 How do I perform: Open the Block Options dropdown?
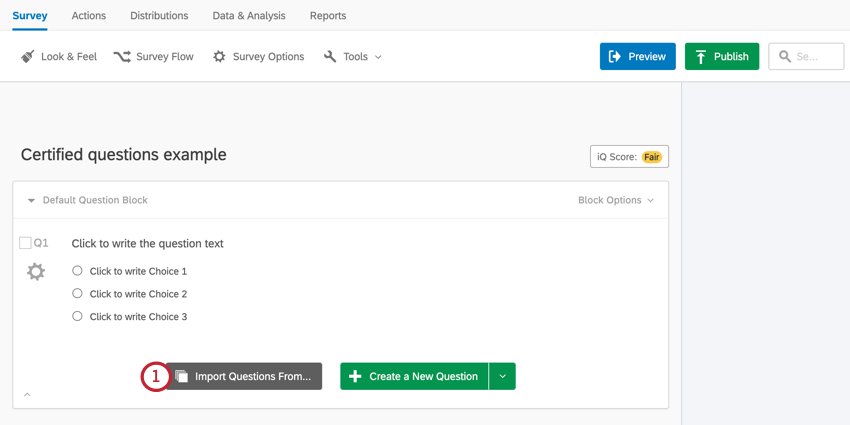coord(616,200)
